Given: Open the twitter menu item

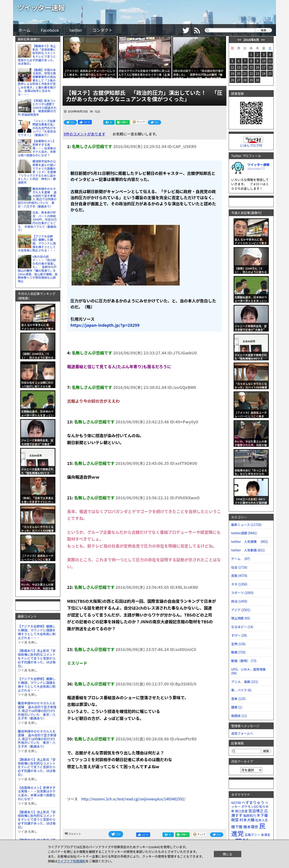Looking at the screenshot, I should coord(76,30).
